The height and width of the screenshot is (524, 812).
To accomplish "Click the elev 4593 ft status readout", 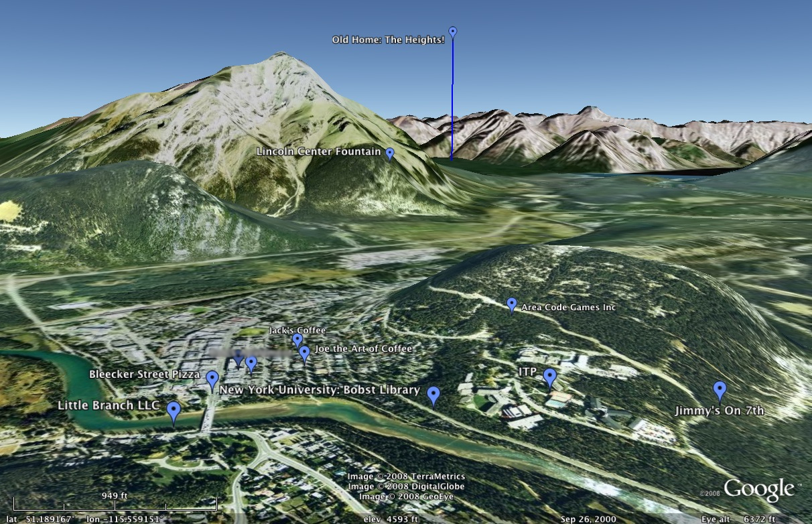I will 391,519.
